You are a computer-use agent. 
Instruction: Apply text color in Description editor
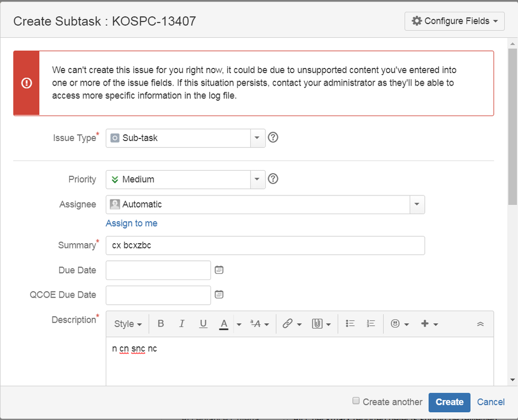pos(224,324)
